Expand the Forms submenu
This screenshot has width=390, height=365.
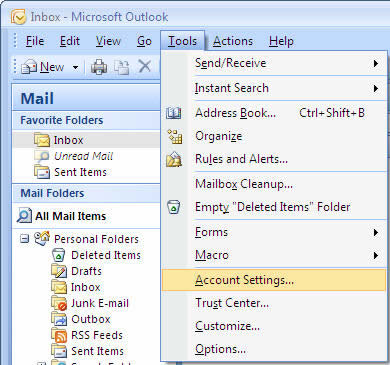[x=274, y=232]
